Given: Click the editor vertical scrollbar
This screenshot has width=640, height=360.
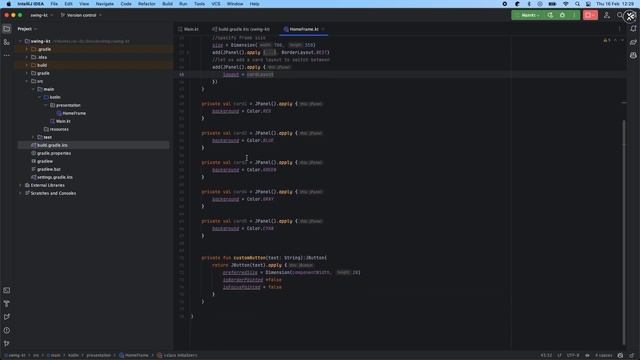Looking at the screenshot, I should click(x=624, y=233).
